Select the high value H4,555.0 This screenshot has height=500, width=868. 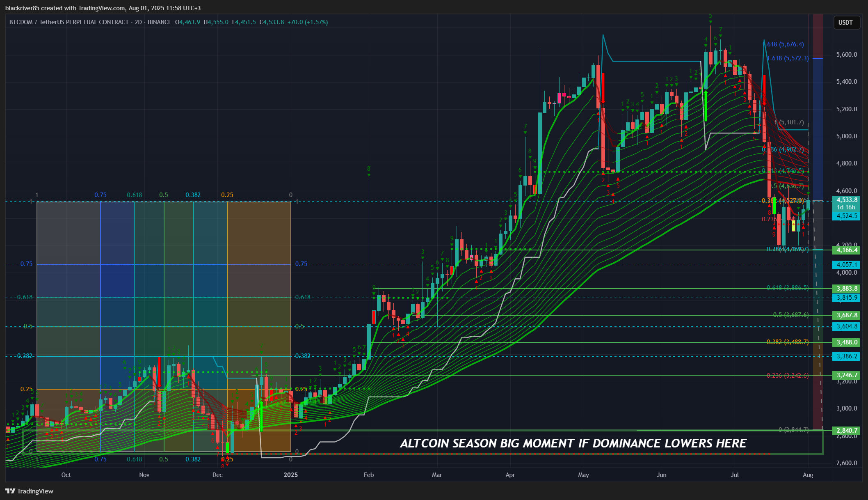coord(216,22)
